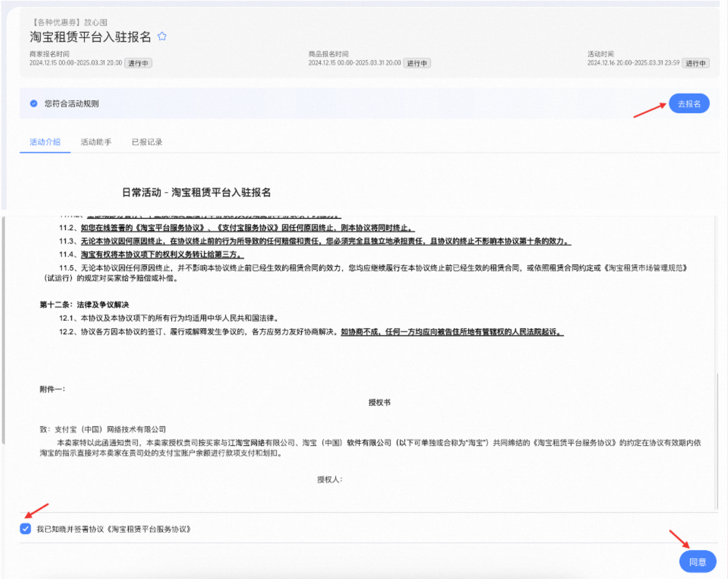Viewport: 728px width, 579px height.
Task: Click clause 11.4 about 淘宝有权将本协议
Action: tap(152, 255)
